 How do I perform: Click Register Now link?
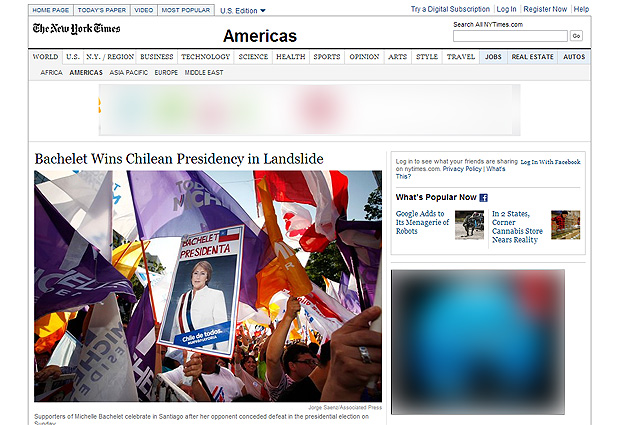pos(545,9)
